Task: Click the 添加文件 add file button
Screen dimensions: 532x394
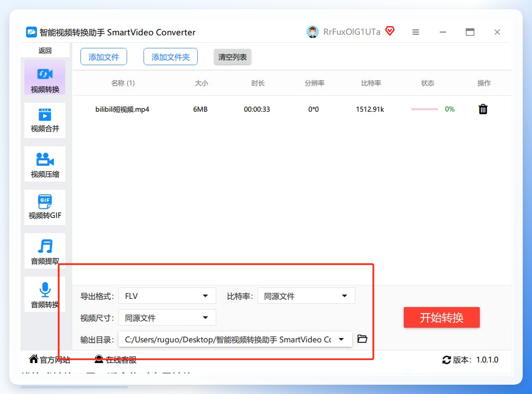Action: 103,57
